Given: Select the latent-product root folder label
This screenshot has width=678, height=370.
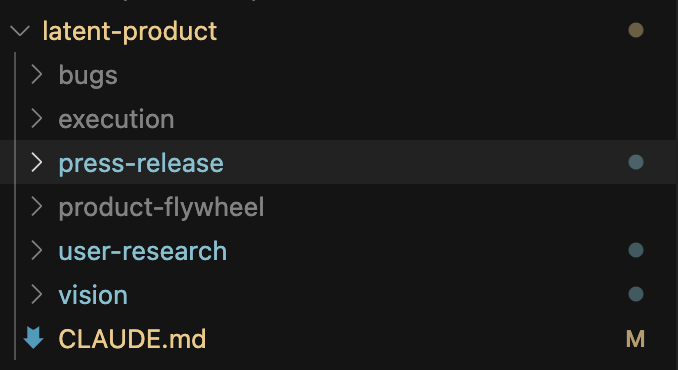Looking at the screenshot, I should click(x=130, y=31).
